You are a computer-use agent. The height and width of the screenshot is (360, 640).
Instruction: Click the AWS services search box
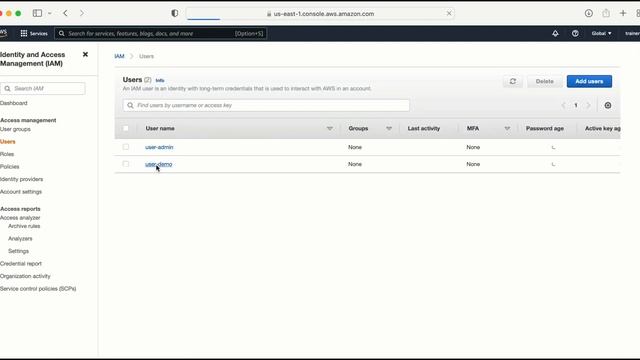point(160,33)
